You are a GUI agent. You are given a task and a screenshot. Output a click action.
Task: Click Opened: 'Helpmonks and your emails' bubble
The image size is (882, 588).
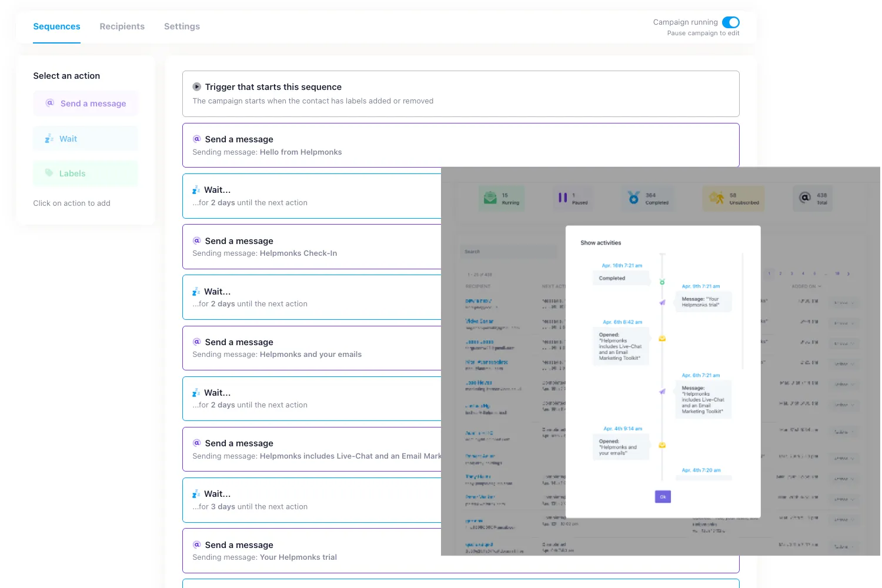(621, 447)
